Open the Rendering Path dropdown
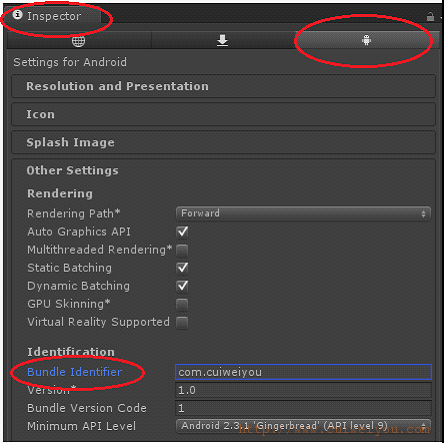The width and height of the screenshot is (444, 443). coord(303,213)
